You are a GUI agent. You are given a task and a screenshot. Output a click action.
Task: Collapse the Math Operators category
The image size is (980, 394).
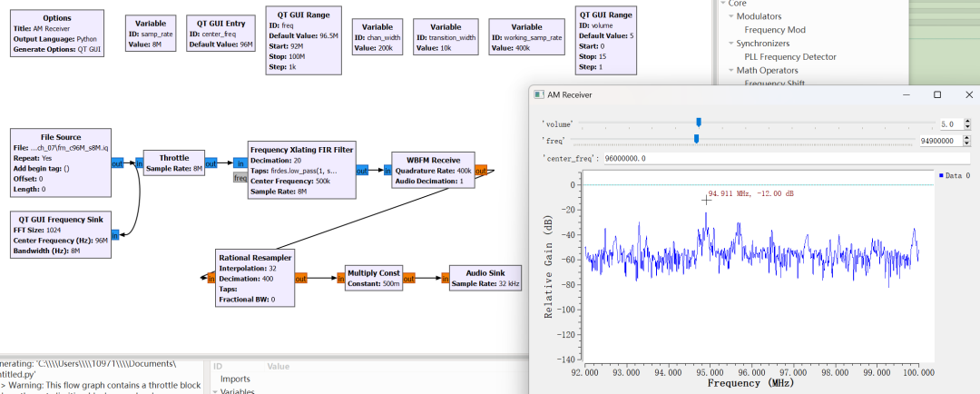pyautogui.click(x=731, y=70)
